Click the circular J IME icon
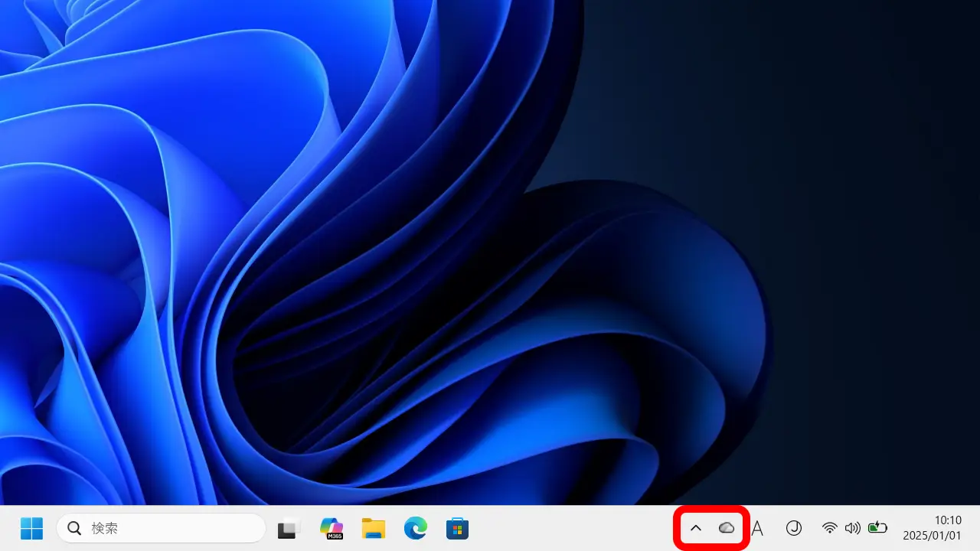 (794, 528)
